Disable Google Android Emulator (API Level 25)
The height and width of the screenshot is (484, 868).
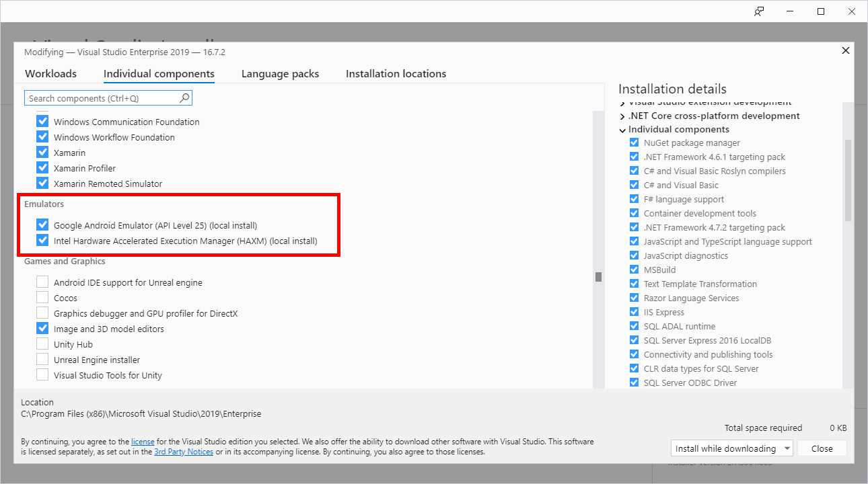click(42, 225)
